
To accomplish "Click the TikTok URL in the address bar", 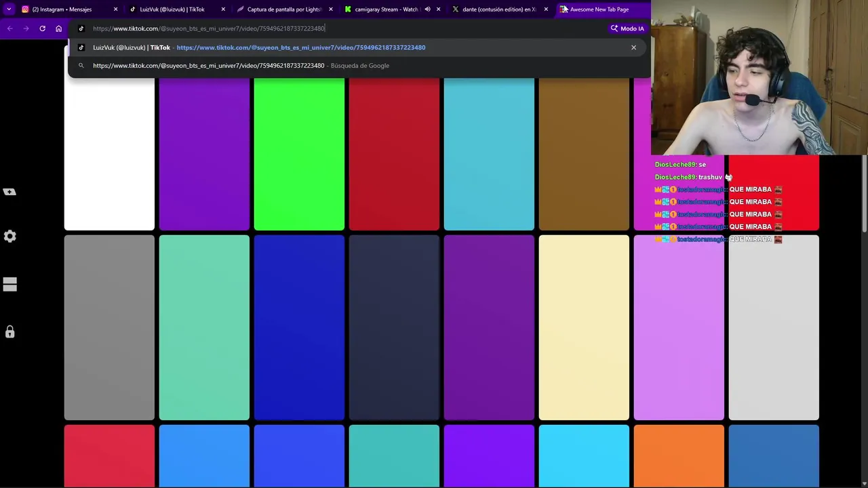I will tap(209, 28).
